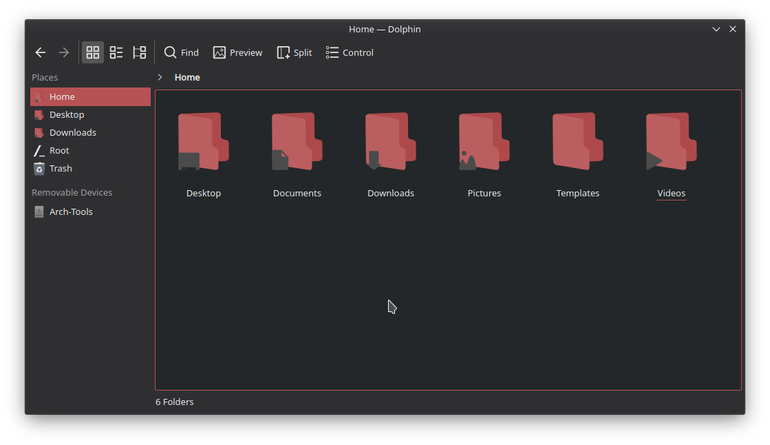Open the Control menu

pos(350,53)
